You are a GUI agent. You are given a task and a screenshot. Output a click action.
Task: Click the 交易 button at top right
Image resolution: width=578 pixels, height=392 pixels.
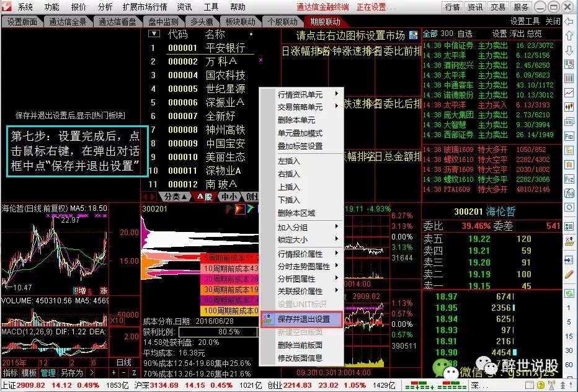tap(498, 7)
